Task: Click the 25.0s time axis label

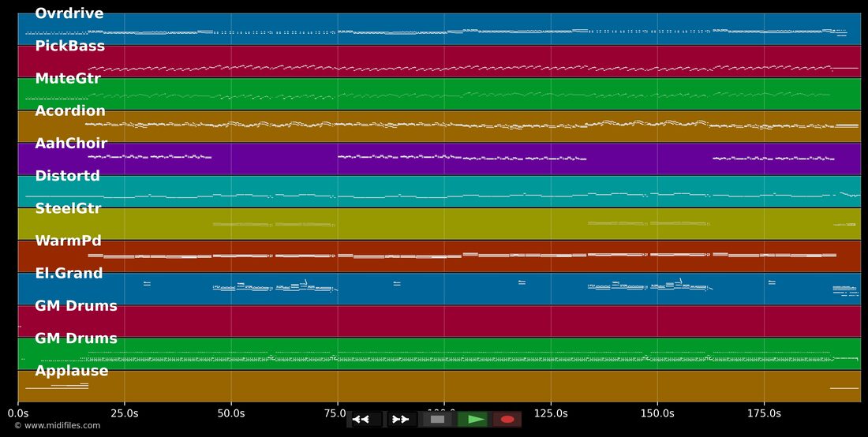Action: click(125, 413)
